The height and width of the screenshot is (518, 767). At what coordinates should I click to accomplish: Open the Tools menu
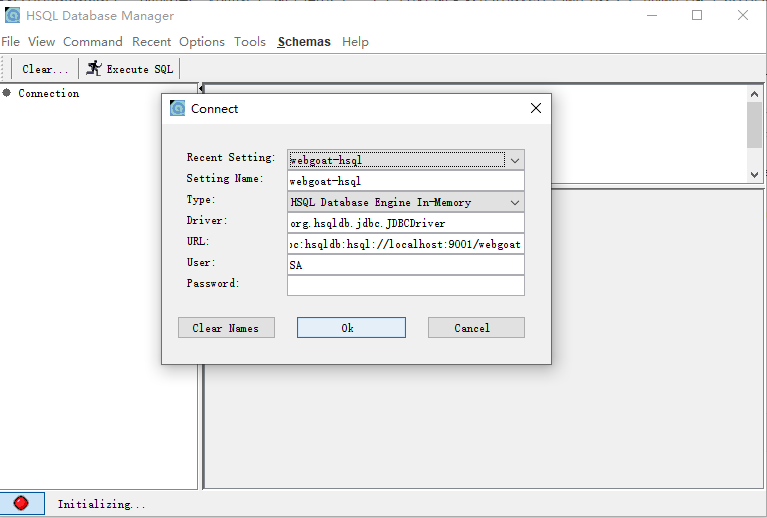[249, 42]
